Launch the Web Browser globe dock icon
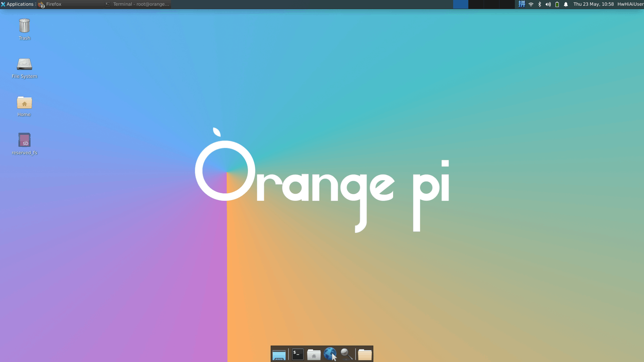The height and width of the screenshot is (362, 644). pos(330,354)
